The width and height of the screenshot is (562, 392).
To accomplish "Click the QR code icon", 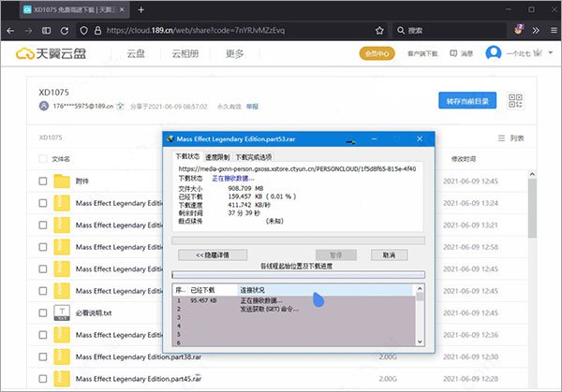I will coord(515,101).
